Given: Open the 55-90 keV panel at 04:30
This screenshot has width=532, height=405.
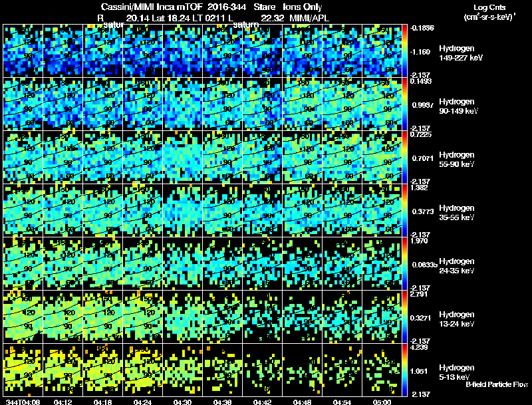Looking at the screenshot, I should [x=182, y=157].
